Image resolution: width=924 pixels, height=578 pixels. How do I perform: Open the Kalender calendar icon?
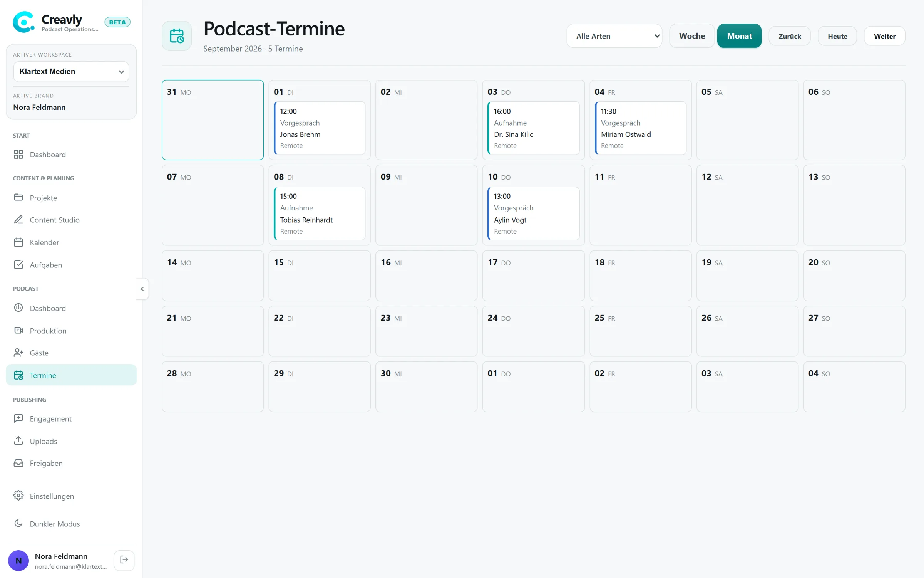18,242
